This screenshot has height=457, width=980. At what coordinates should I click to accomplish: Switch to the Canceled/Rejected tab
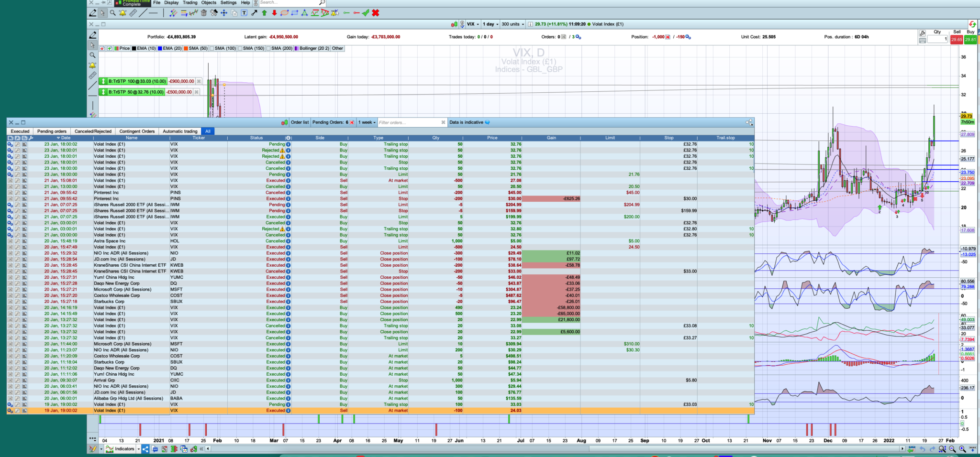93,131
